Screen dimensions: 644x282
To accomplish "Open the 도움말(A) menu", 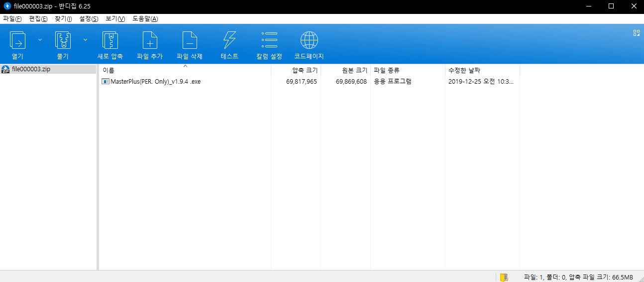I will click(x=145, y=19).
